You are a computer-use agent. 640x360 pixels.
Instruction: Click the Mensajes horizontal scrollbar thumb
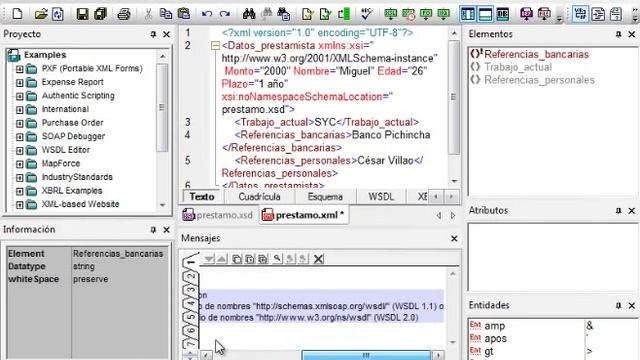(x=366, y=355)
